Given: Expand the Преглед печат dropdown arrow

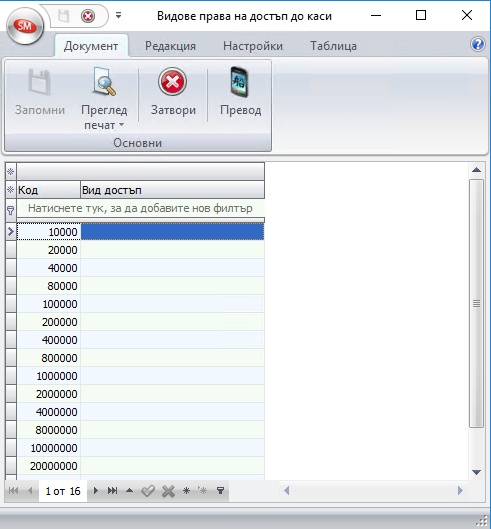Looking at the screenshot, I should (121, 125).
